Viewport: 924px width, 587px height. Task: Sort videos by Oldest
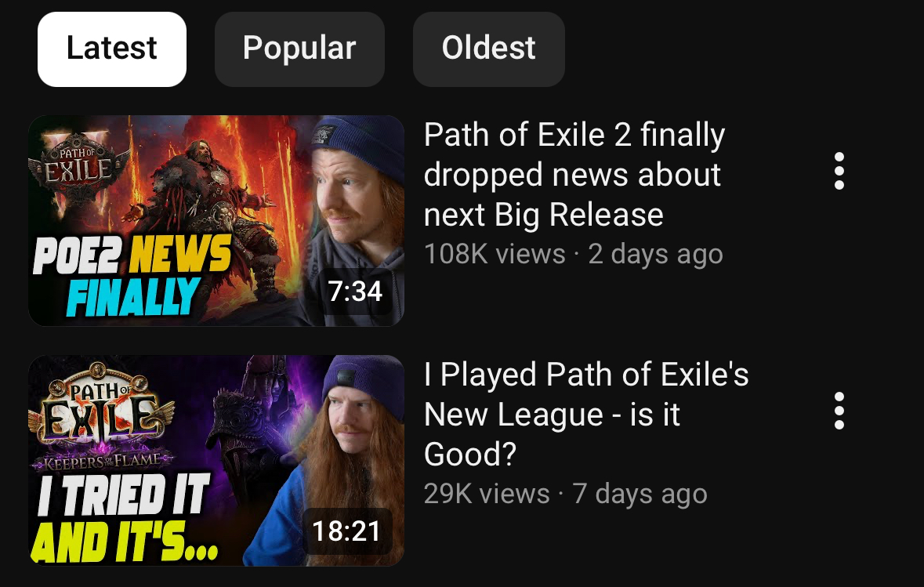point(488,49)
